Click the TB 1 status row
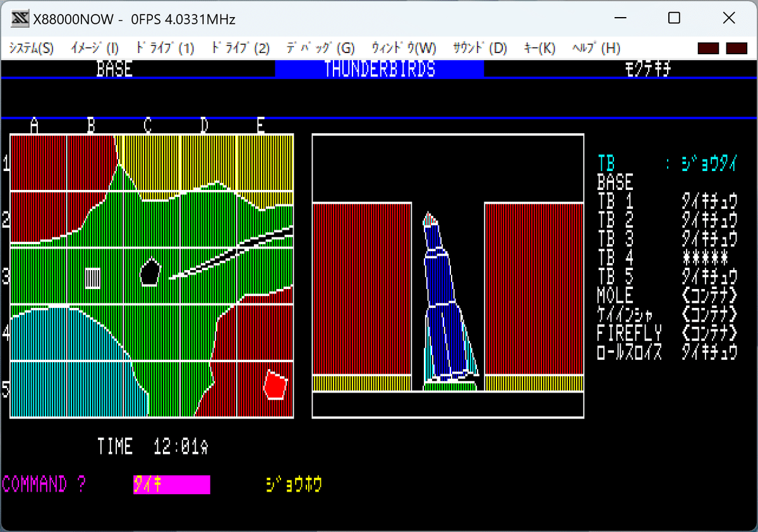 (x=667, y=201)
